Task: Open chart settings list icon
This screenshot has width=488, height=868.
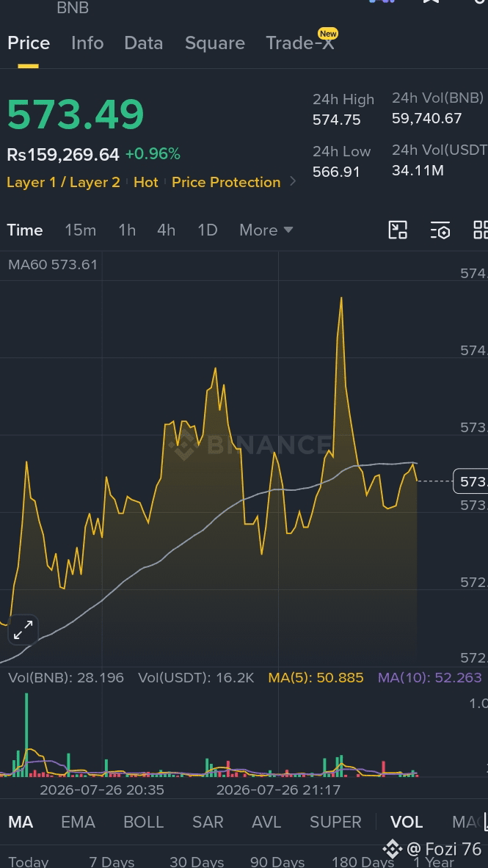Action: point(440,230)
